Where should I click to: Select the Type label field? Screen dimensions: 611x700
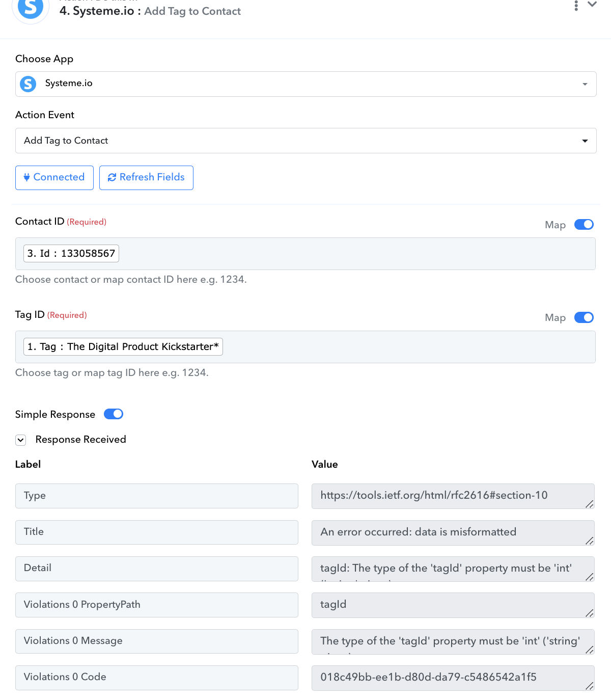coord(157,496)
